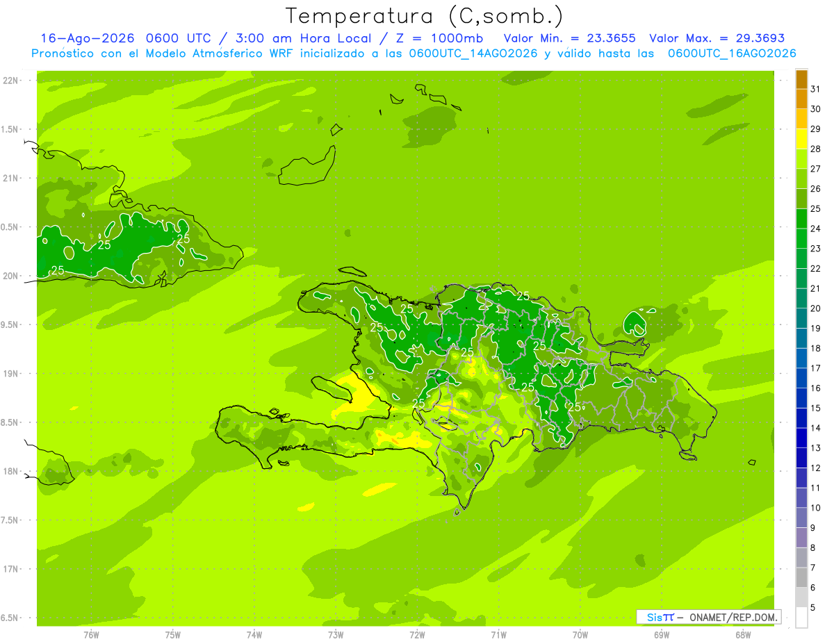The width and height of the screenshot is (834, 644).
Task: Click the orange 30–31 band in color scale
Action: click(801, 99)
